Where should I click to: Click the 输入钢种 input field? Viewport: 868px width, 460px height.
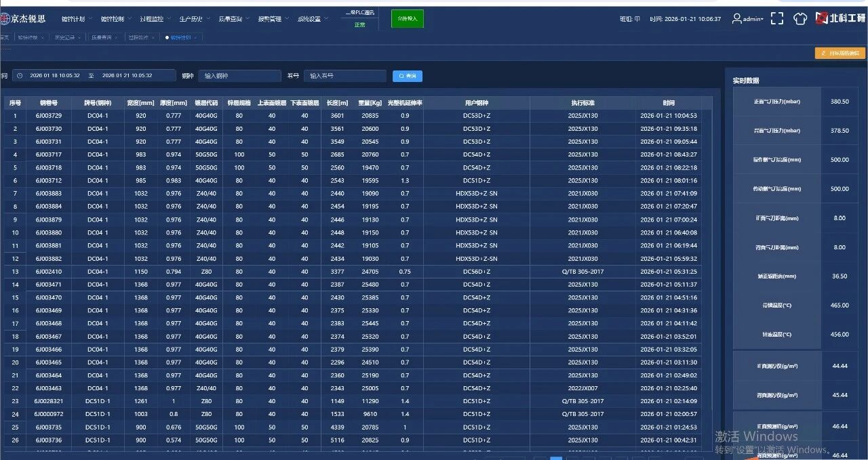pos(239,76)
